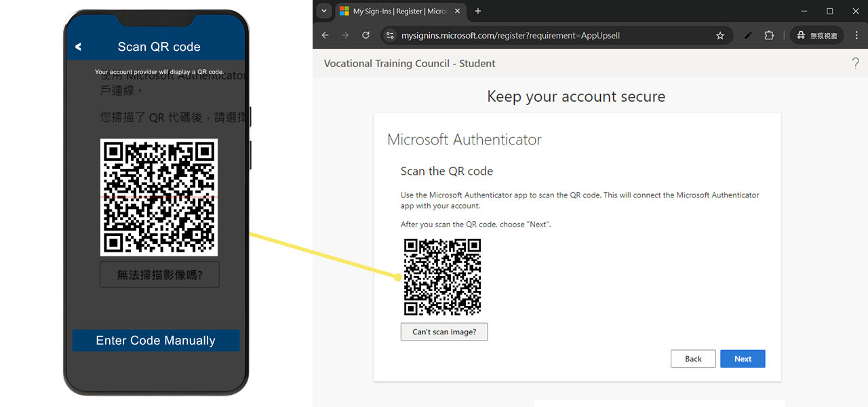868x407 pixels.
Task: Click the Back button
Action: pyautogui.click(x=693, y=359)
